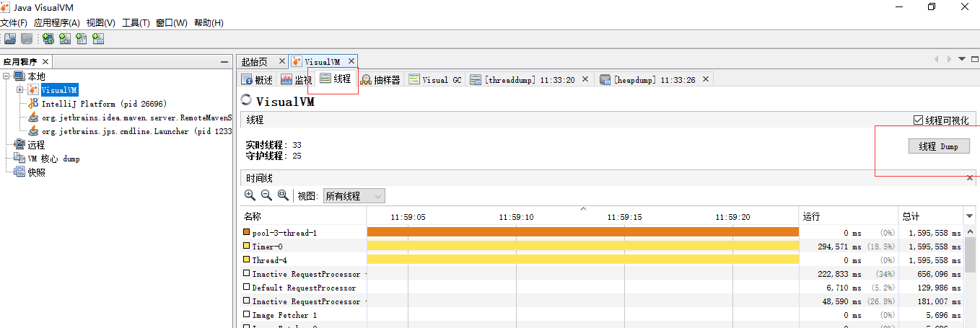Open the 帮助(H) menu
Image resolution: width=980 pixels, height=328 pixels.
coord(208,23)
